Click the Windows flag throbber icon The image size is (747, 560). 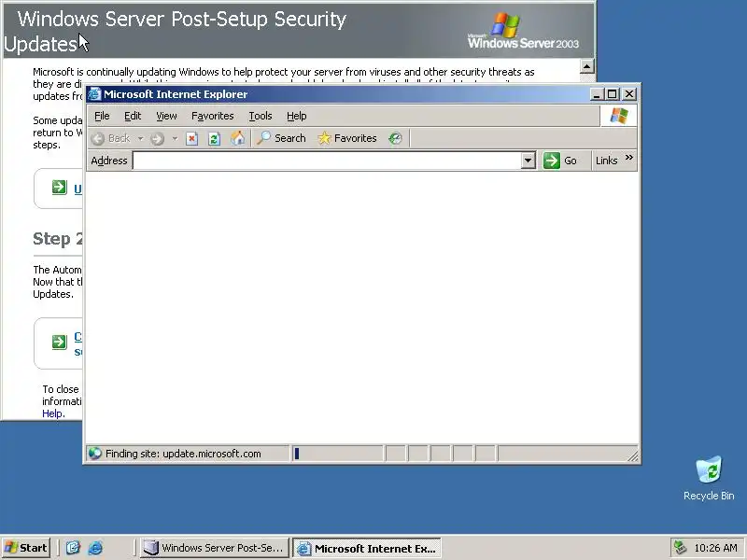point(619,116)
